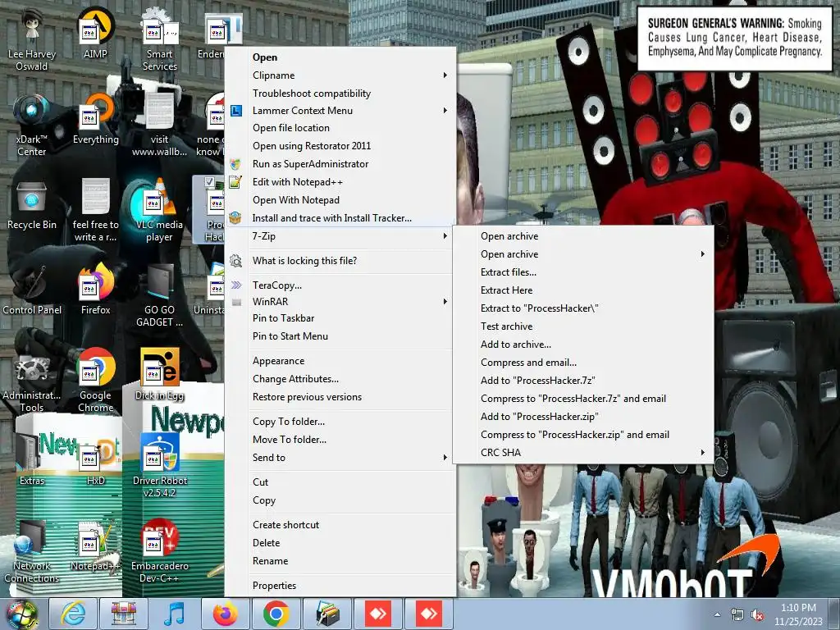Image resolution: width=840 pixels, height=630 pixels.
Task: Choose Restore previous versions
Action: coord(341,397)
